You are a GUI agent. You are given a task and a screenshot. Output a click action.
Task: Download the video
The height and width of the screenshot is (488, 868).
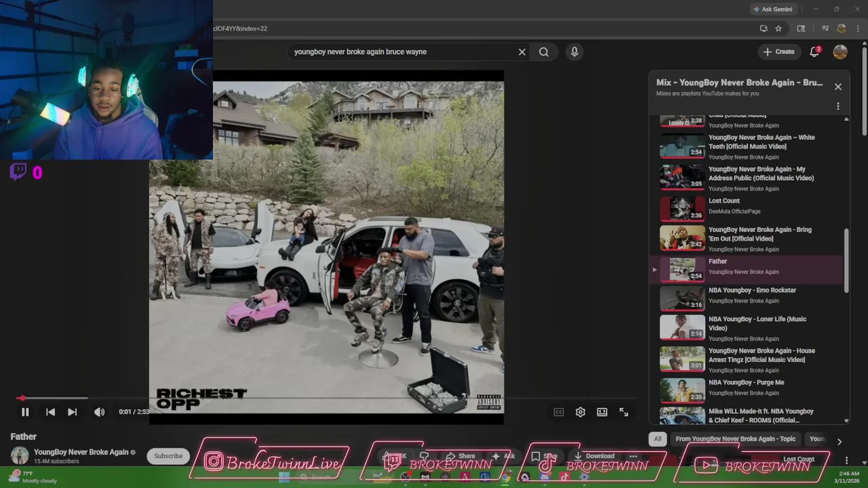click(x=594, y=456)
